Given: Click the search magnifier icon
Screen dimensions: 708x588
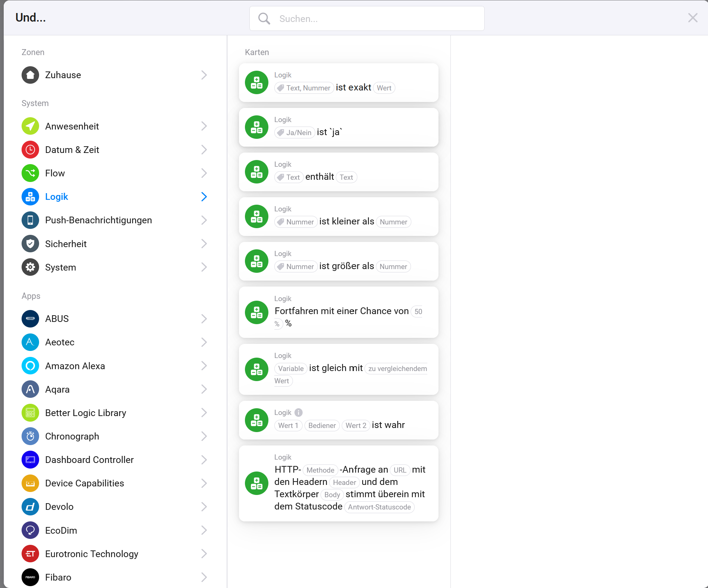Looking at the screenshot, I should point(264,19).
